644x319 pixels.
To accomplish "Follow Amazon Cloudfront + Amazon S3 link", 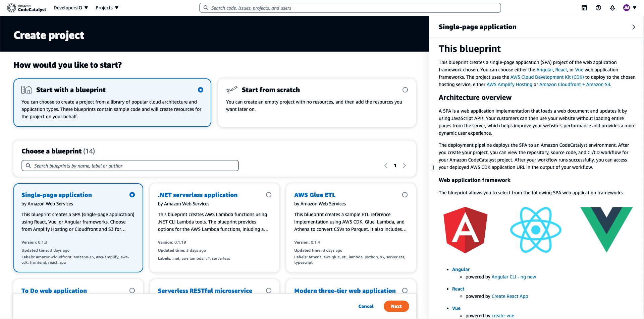I will coord(575,84).
